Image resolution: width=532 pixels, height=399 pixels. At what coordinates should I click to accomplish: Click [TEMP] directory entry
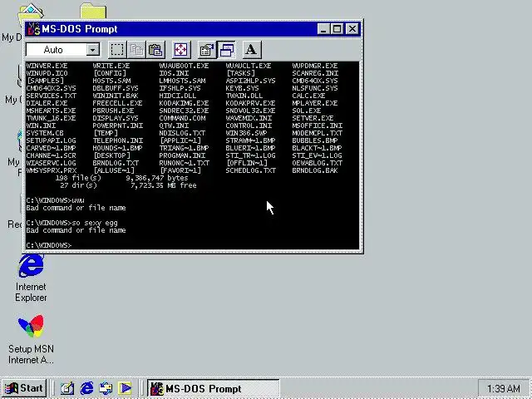pyautogui.click(x=106, y=133)
